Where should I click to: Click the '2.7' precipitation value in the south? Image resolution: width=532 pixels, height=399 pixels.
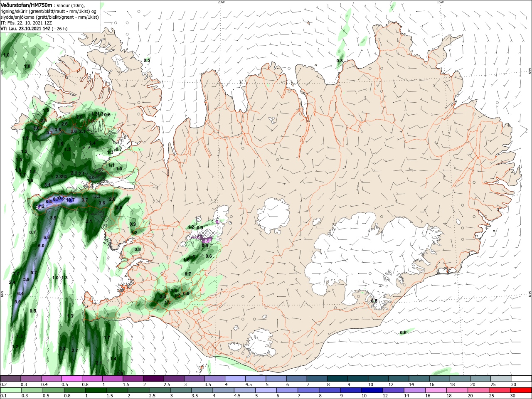coord(75,350)
